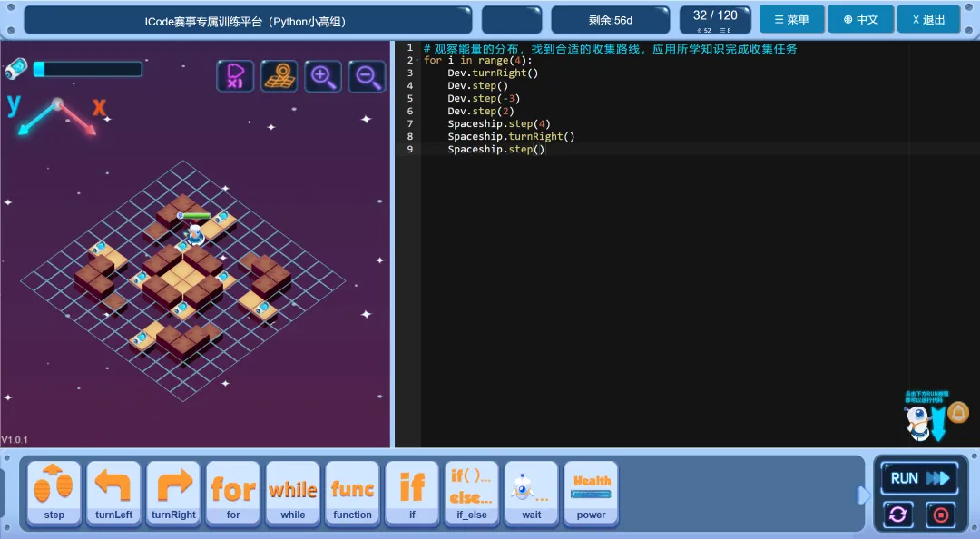Click the robot character on the map

click(x=194, y=234)
